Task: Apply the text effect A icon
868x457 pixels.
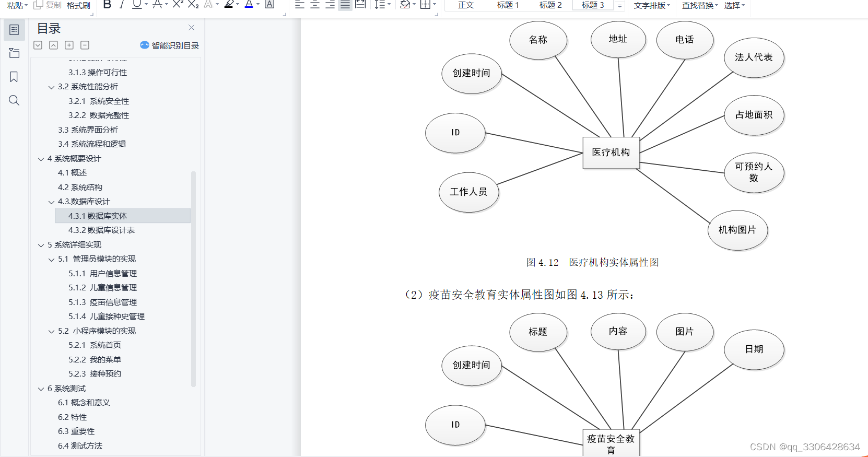Action: [x=208, y=5]
